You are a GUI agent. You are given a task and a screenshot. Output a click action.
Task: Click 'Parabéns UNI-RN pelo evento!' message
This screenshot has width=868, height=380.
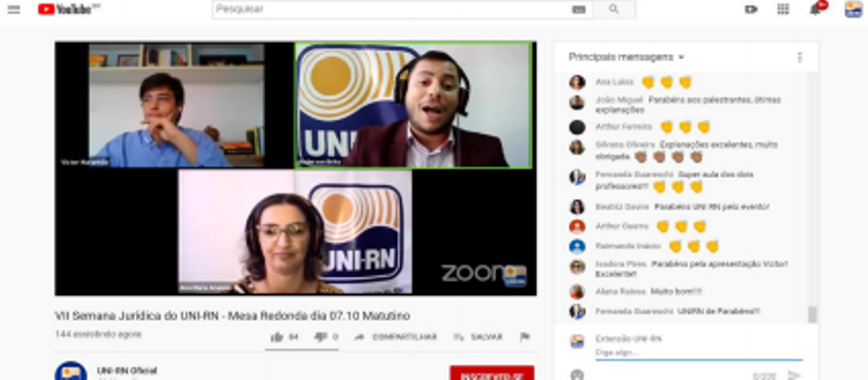click(x=712, y=207)
